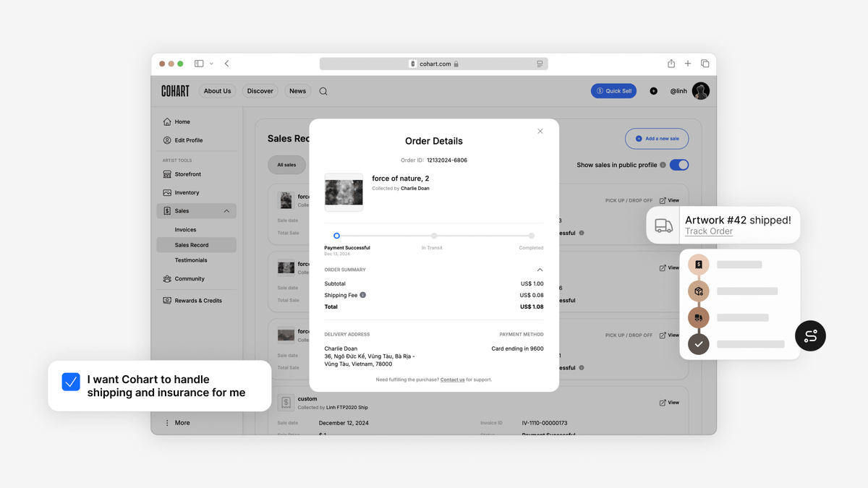The image size is (868, 488).
Task: Click the custom sale invoice icon
Action: 286,403
